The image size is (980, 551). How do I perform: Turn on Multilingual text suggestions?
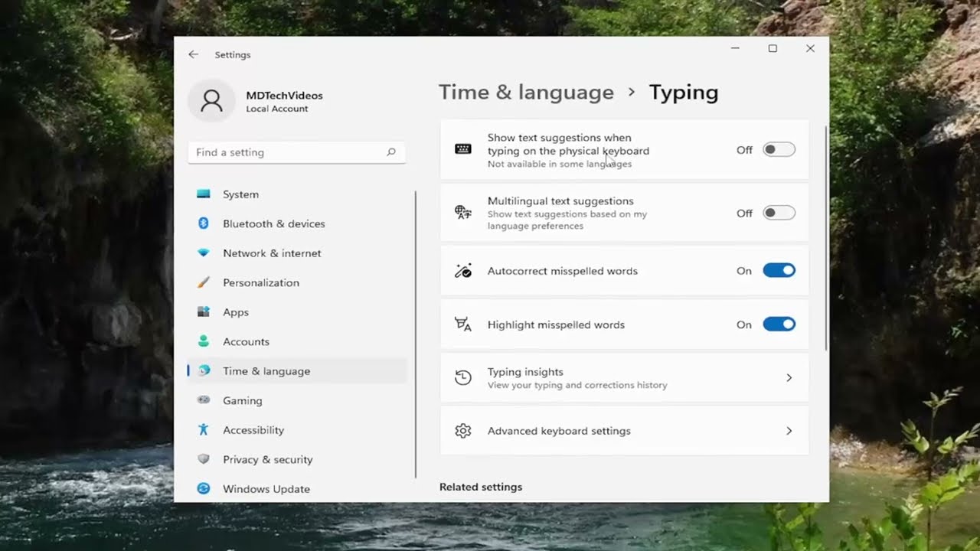click(779, 214)
